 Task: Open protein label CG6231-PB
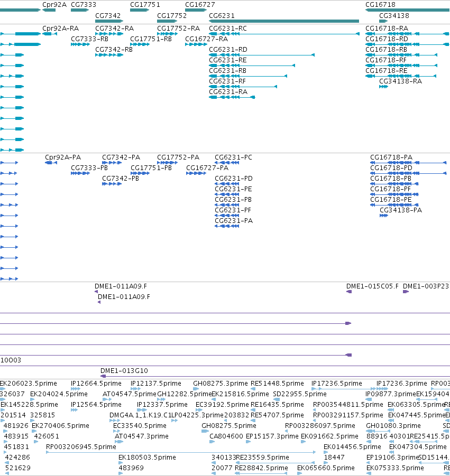click(233, 200)
